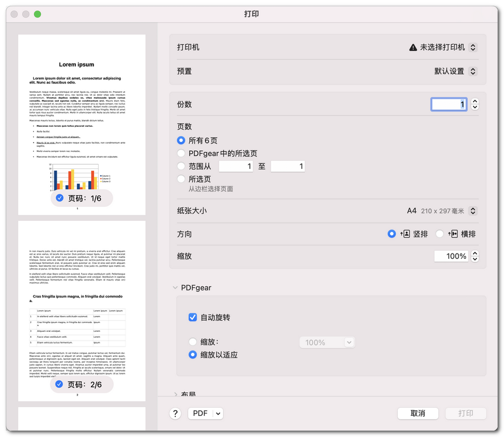Deselect page 2 via its blue checkmark badge
The width and height of the screenshot is (504, 437).
60,384
